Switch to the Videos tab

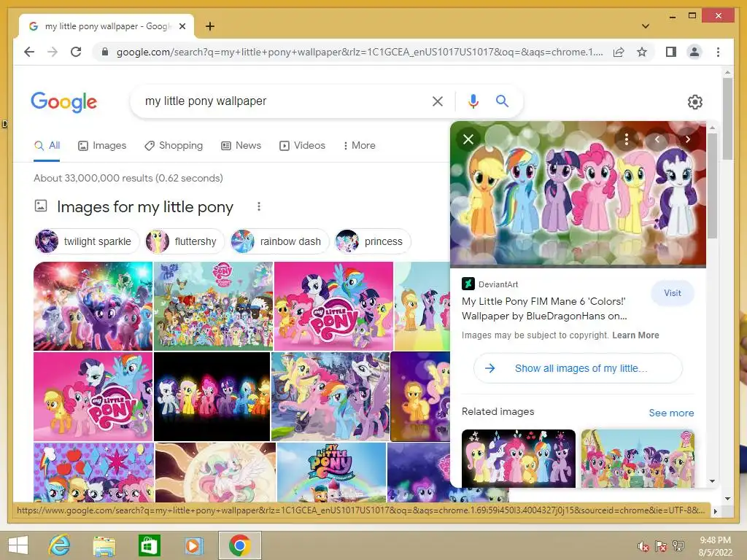pos(302,146)
